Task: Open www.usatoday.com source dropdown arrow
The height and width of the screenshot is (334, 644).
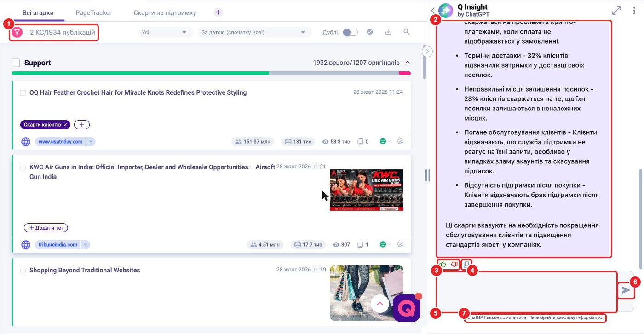Action: [x=91, y=142]
